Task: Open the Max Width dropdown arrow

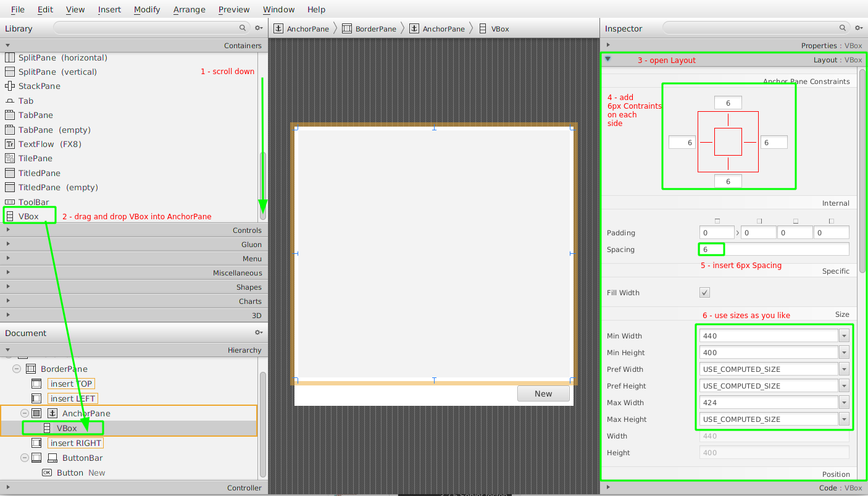Action: [844, 403]
